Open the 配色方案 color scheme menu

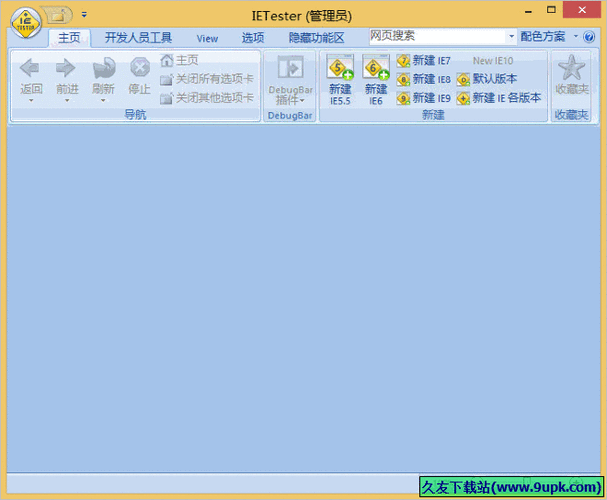coord(549,37)
